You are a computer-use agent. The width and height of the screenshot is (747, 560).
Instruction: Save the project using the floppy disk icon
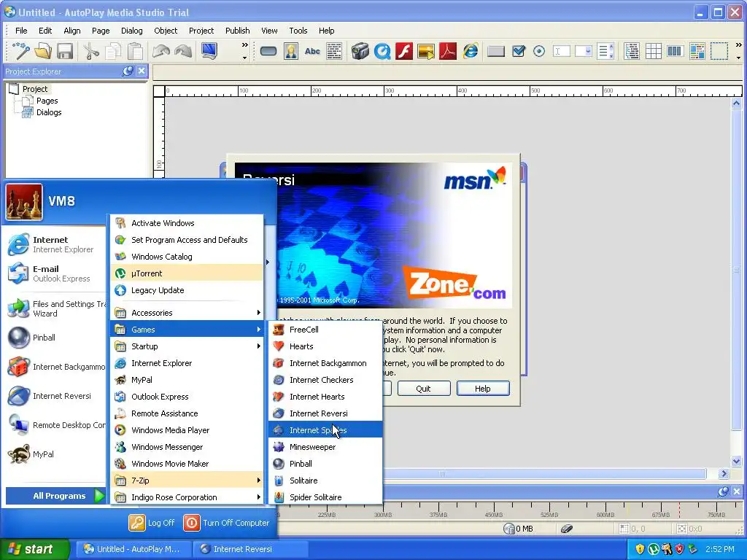coord(65,51)
